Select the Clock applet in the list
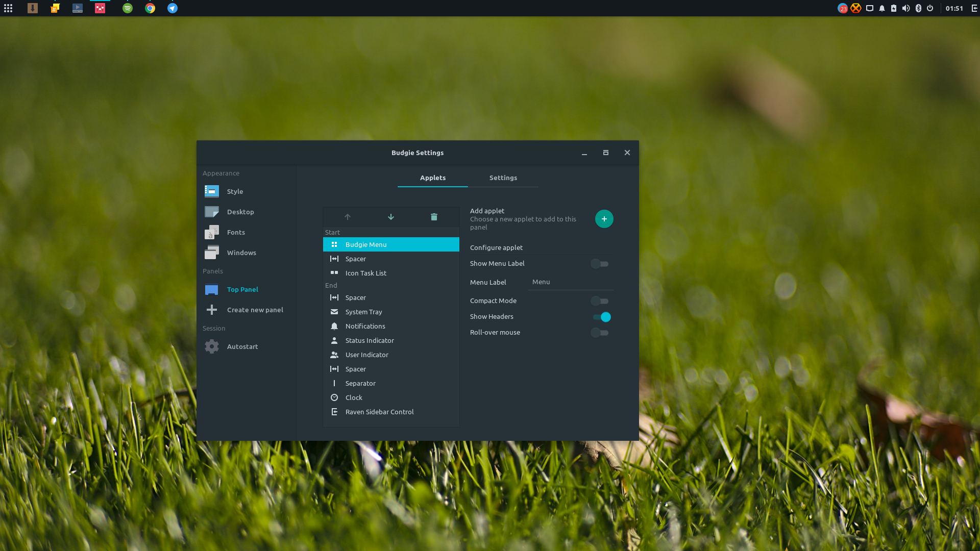The image size is (980, 551). [391, 397]
